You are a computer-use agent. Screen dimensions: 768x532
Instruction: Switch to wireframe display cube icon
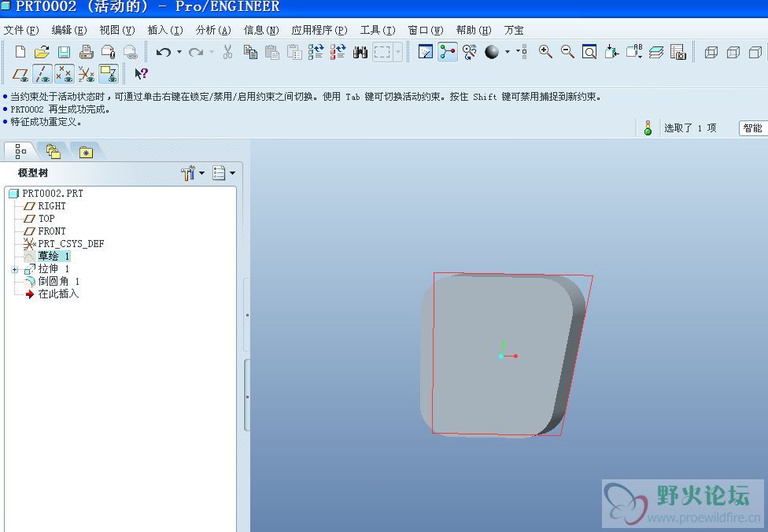(711, 51)
